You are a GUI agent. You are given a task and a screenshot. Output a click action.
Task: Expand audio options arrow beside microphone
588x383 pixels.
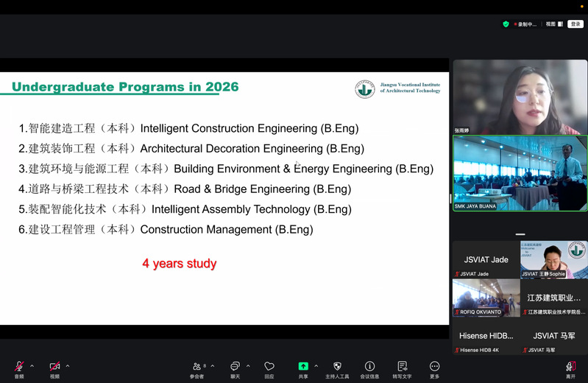(x=32, y=366)
